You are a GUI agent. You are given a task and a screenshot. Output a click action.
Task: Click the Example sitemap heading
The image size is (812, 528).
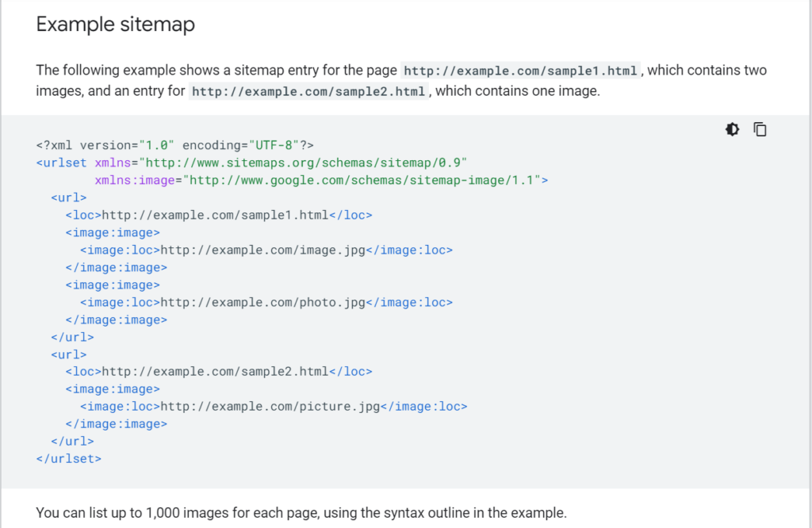116,25
